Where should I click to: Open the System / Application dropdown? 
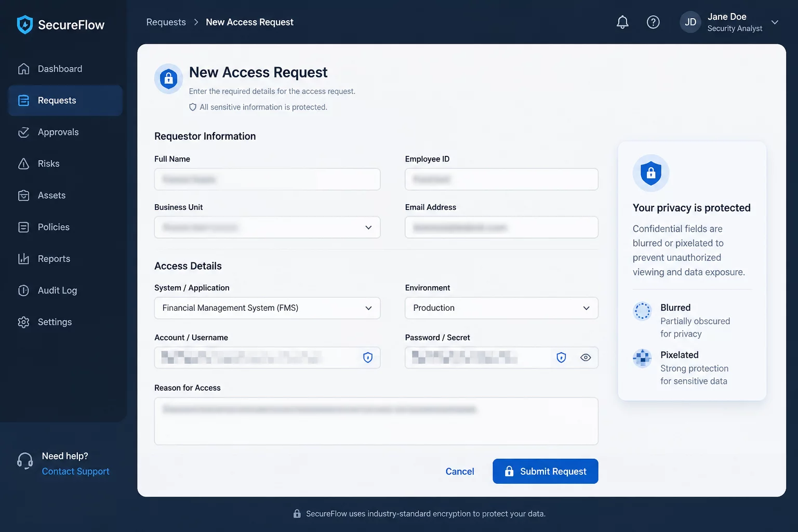click(267, 308)
